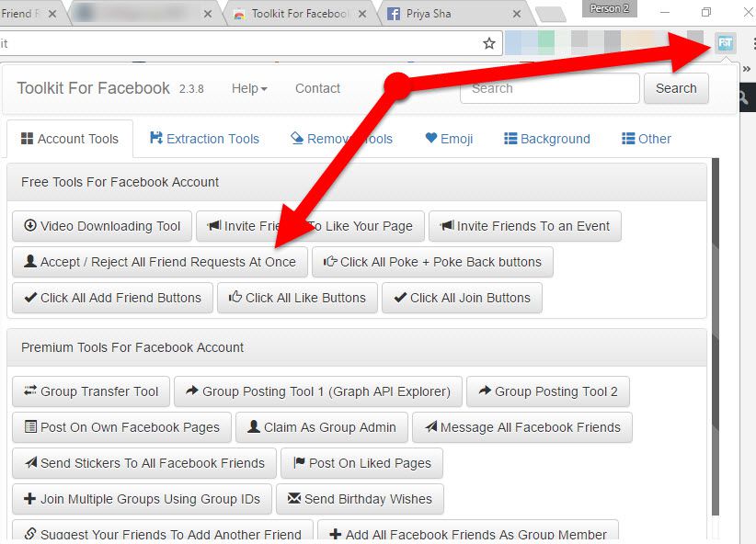Switch to Emoji tab
The image size is (756, 544).
[449, 139]
